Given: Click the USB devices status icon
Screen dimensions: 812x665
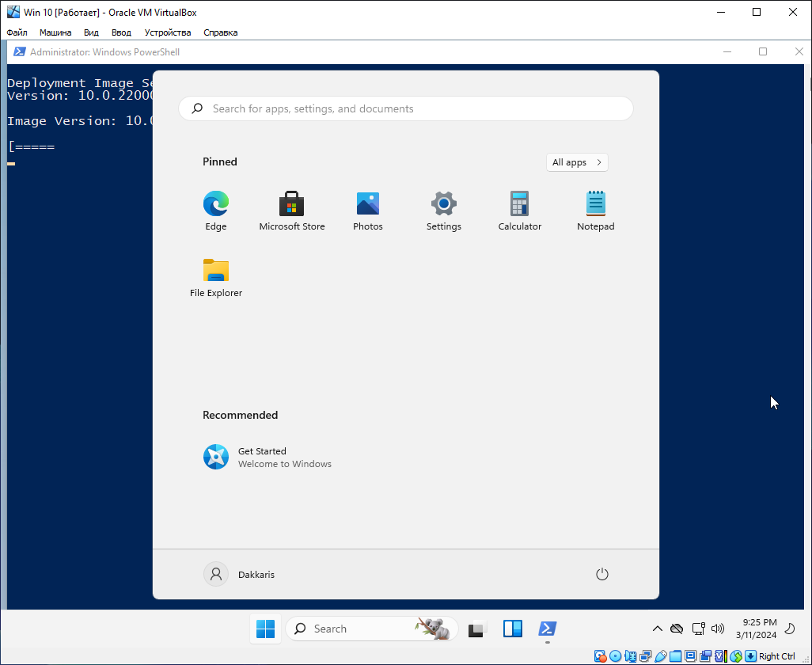Looking at the screenshot, I should point(661,656).
